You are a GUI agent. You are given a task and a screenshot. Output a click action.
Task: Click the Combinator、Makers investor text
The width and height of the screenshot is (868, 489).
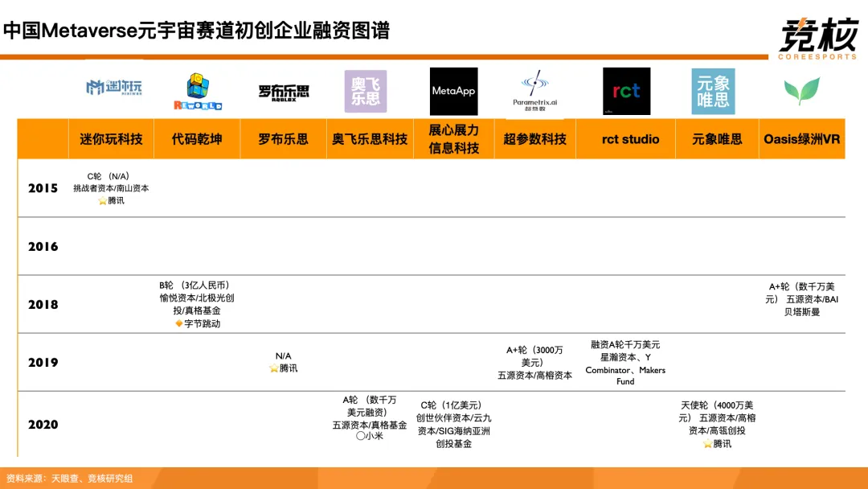625,370
